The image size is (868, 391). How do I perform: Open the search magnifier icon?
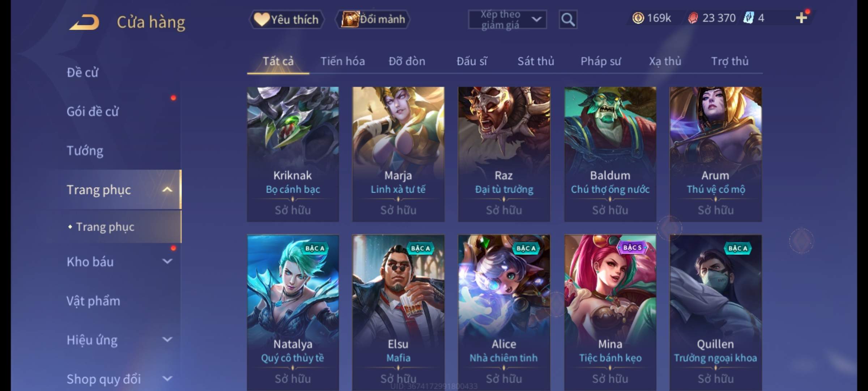(568, 20)
